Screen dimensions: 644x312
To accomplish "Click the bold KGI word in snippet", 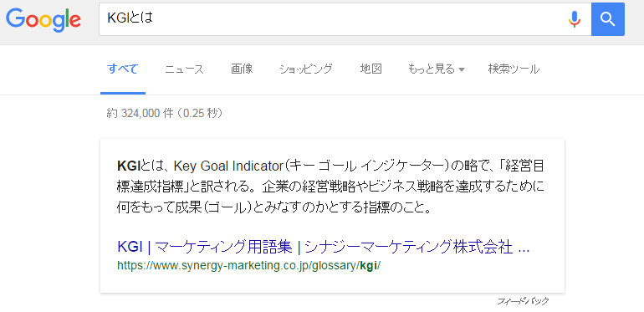I will pyautogui.click(x=129, y=166).
